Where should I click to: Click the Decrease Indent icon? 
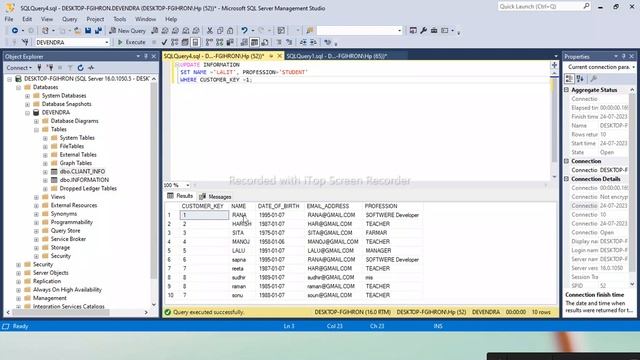coord(303,42)
